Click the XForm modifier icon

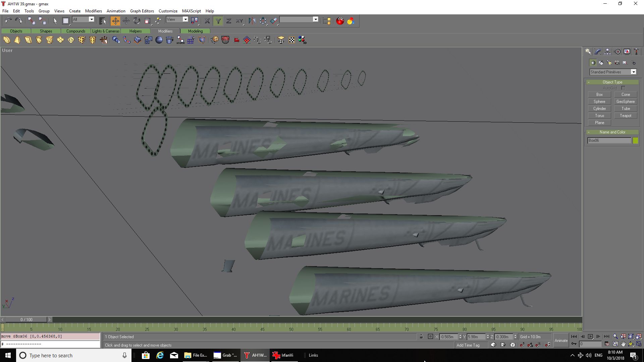[180, 40]
